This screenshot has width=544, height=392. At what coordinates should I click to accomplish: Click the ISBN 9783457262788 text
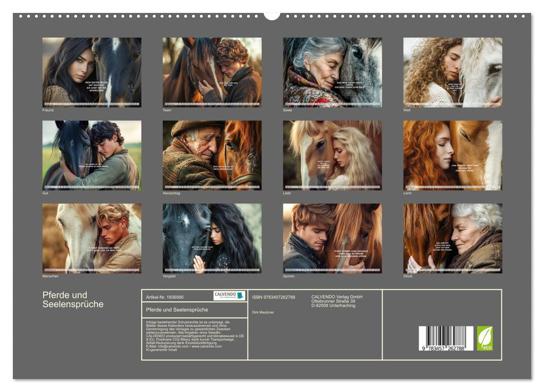pos(273,297)
